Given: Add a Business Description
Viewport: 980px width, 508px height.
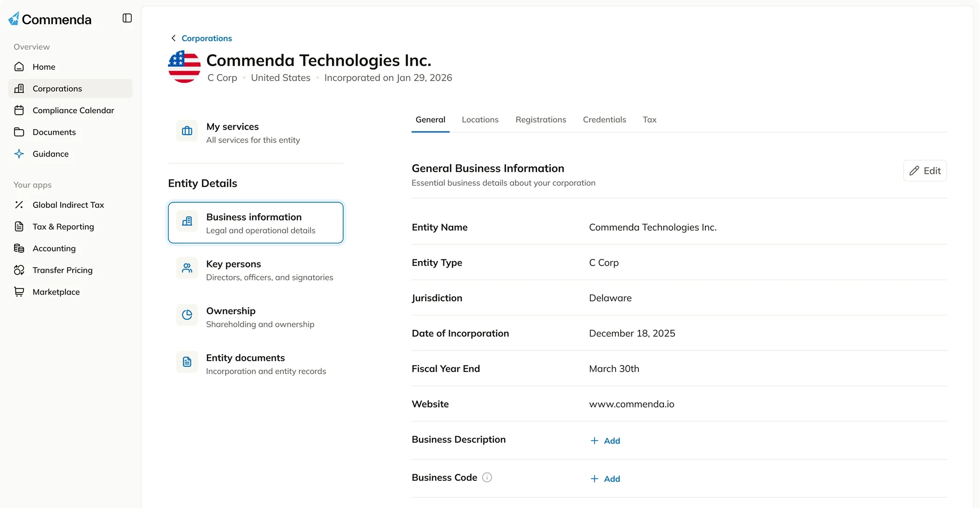Looking at the screenshot, I should (605, 440).
